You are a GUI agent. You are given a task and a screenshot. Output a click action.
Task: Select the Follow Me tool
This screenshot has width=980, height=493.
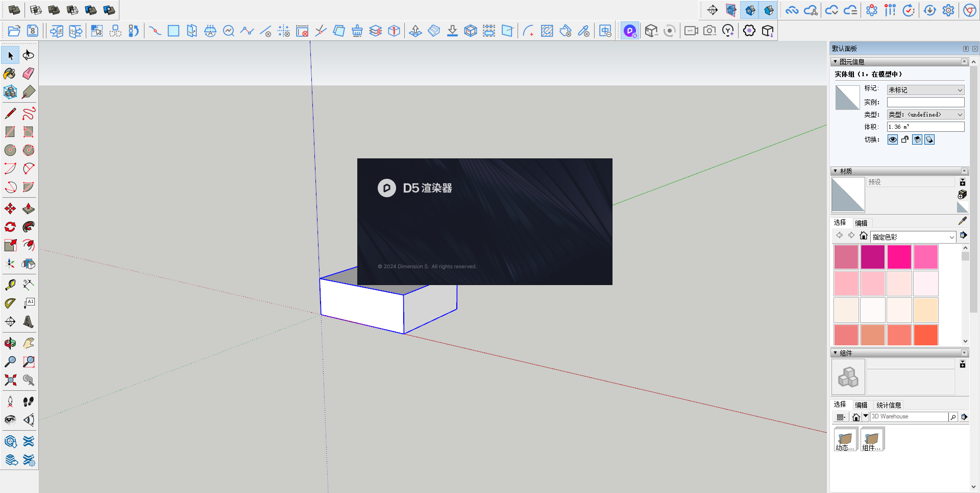pyautogui.click(x=29, y=227)
